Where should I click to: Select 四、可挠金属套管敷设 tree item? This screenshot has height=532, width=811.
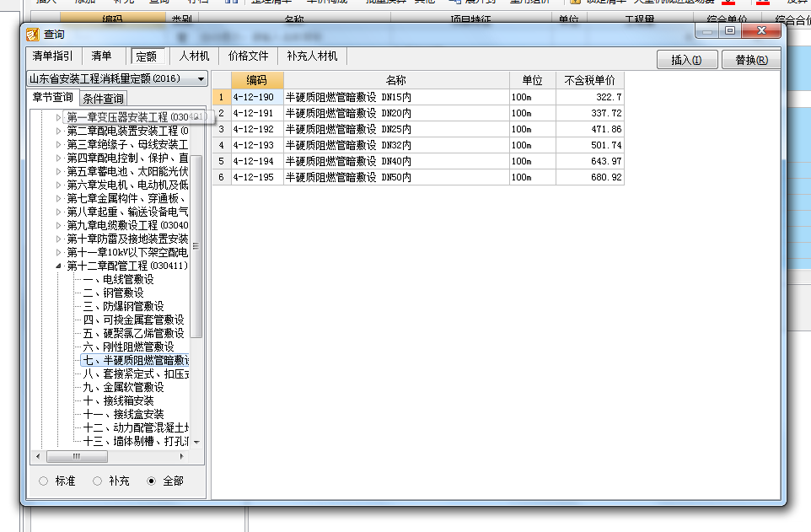pyautogui.click(x=133, y=320)
